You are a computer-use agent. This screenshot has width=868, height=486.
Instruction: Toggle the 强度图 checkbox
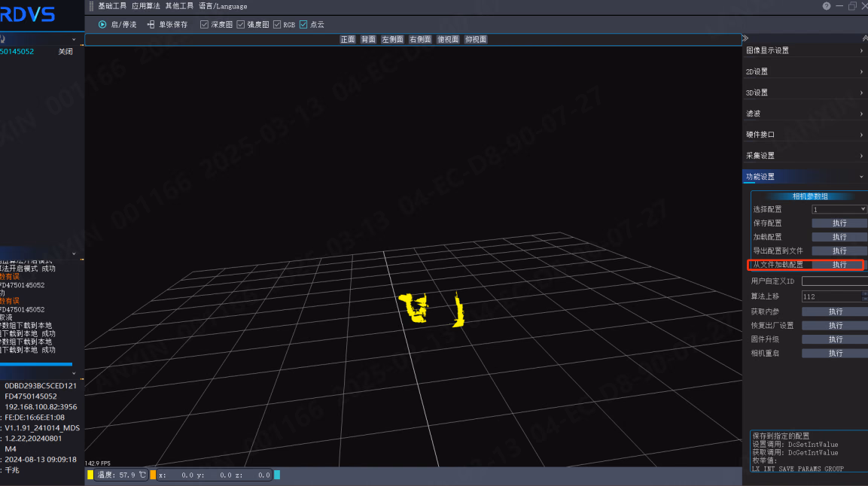point(241,24)
